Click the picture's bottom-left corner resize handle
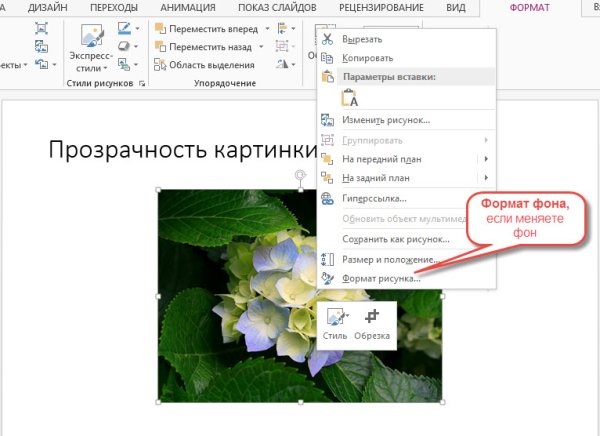Screen dimensions: 600x436 [158, 402]
